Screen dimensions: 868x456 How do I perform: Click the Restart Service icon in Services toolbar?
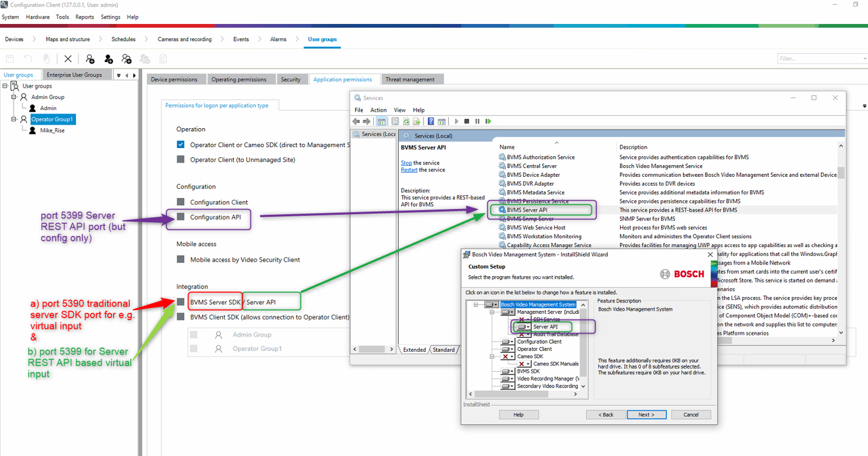click(x=488, y=121)
